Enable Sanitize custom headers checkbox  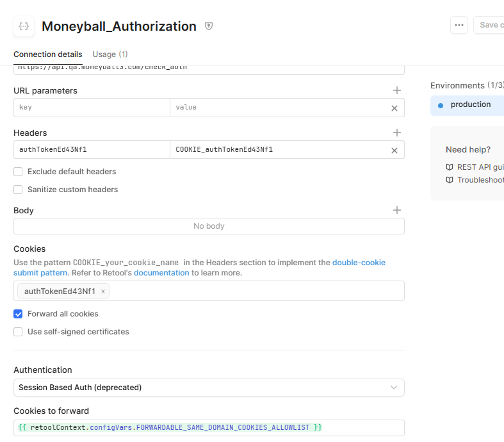[18, 190]
